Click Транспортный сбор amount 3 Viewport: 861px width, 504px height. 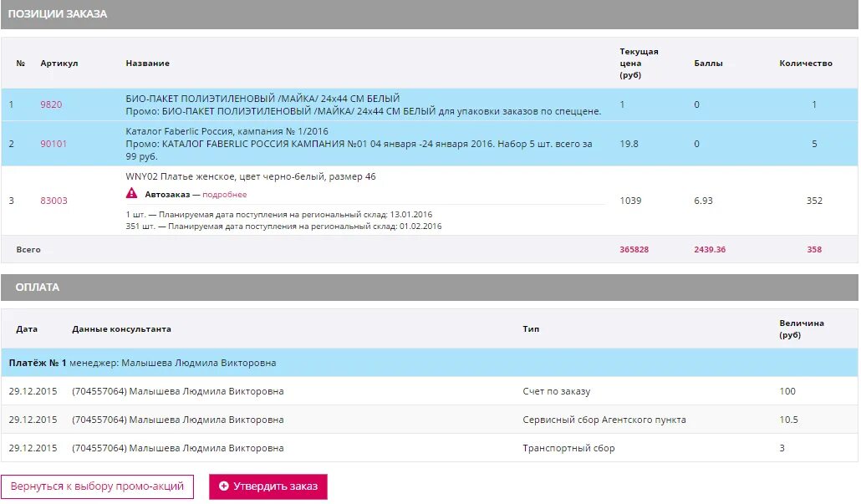[x=782, y=448]
